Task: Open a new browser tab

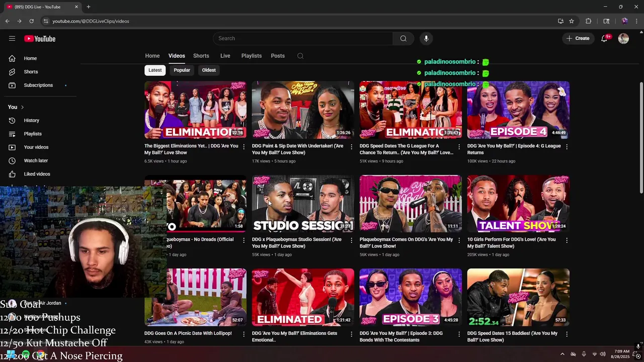Action: pyautogui.click(x=89, y=7)
